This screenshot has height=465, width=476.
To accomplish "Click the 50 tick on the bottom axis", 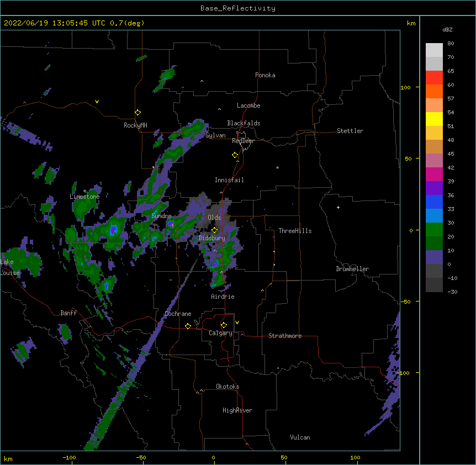I will [284, 457].
